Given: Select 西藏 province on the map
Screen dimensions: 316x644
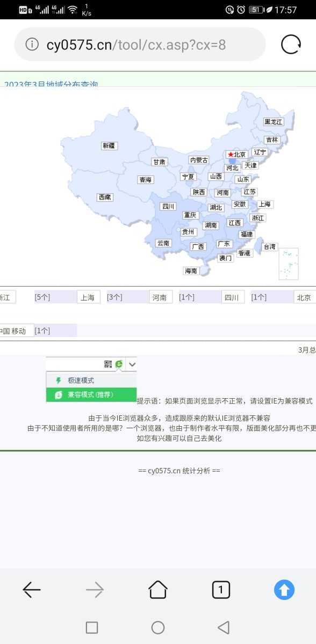Looking at the screenshot, I should coord(105,197).
